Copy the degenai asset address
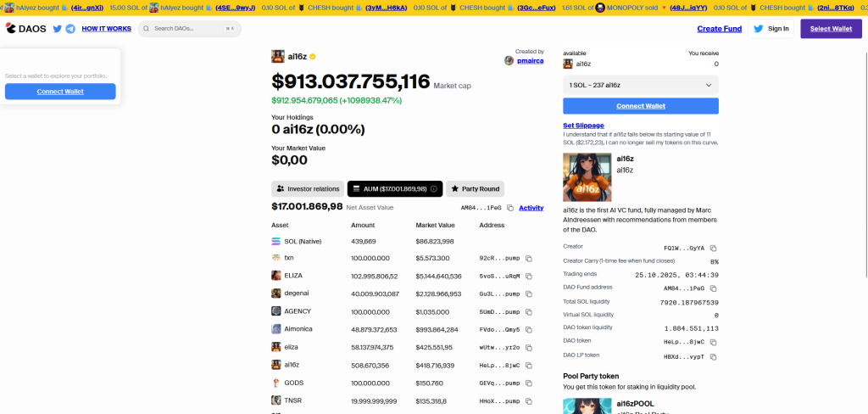868x414 pixels. (x=529, y=294)
